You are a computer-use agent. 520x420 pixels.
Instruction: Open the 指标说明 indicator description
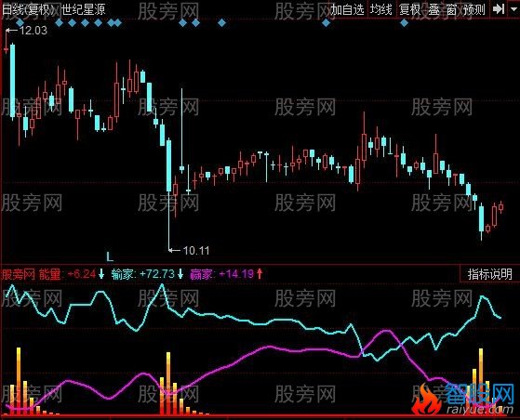(x=490, y=274)
